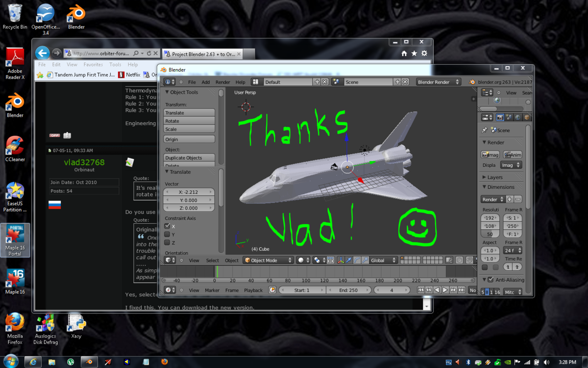
Task: Click the Render Image button
Action: click(x=490, y=155)
